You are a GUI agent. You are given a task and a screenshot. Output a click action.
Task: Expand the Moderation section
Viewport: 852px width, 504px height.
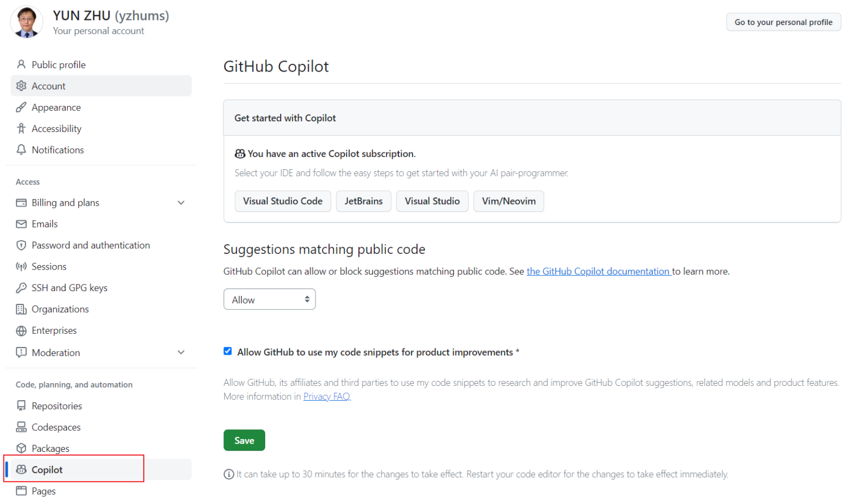(x=181, y=352)
